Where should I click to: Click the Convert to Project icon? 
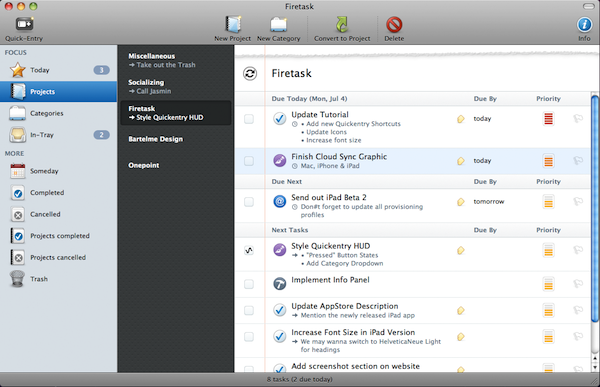pyautogui.click(x=342, y=24)
